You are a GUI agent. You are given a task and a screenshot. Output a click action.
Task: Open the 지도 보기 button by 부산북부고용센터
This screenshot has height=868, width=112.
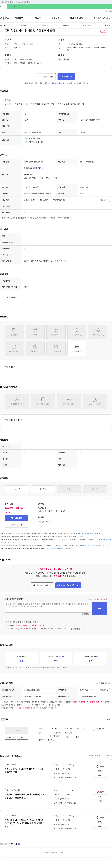(x=104, y=690)
